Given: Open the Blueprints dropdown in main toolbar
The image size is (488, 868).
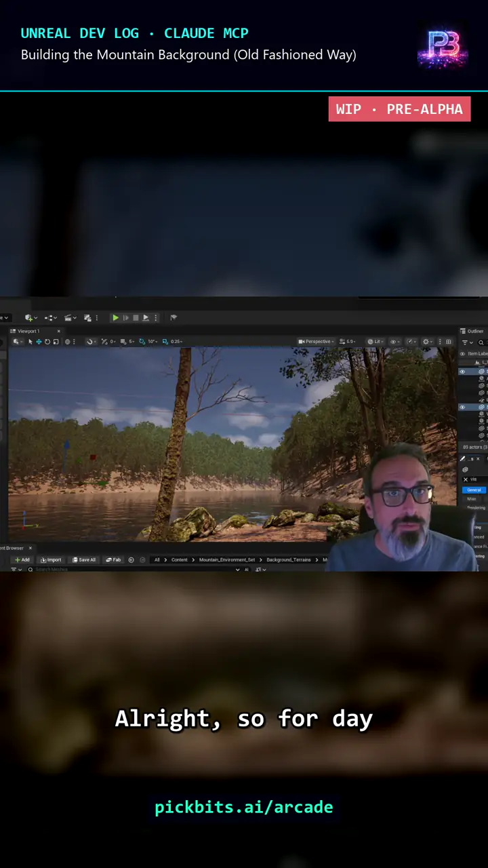Looking at the screenshot, I should [51, 317].
